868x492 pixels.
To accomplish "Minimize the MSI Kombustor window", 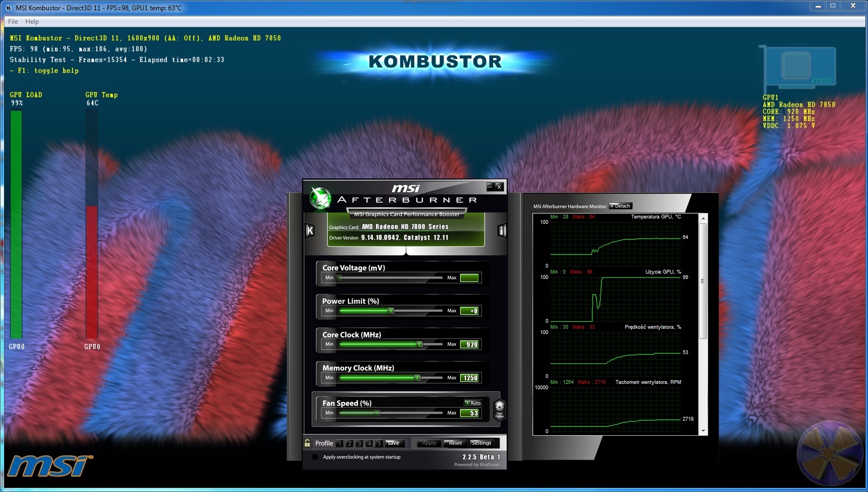I will [818, 6].
